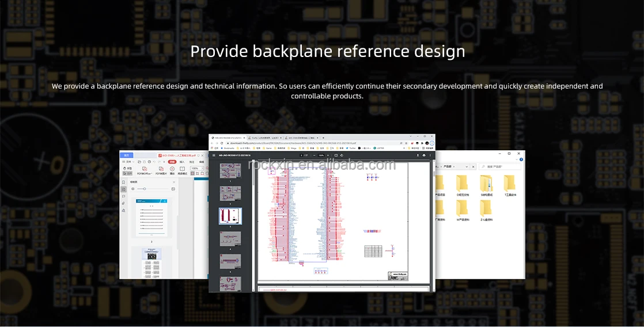
Task: Click the Play slideshow icon in WPS
Action: [172, 169]
